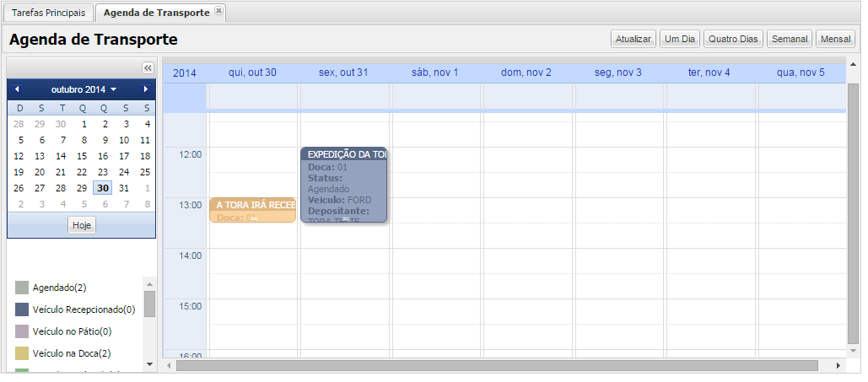Switch to Um Dia view
This screenshot has height=382, width=868.
[x=680, y=40]
